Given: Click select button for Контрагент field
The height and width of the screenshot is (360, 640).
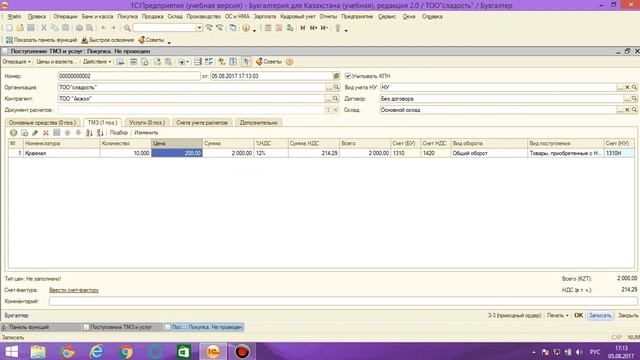Looking at the screenshot, I should pyautogui.click(x=328, y=99).
